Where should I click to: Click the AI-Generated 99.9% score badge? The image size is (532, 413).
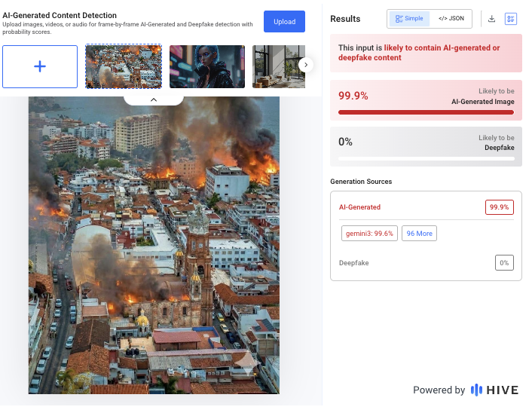point(499,207)
